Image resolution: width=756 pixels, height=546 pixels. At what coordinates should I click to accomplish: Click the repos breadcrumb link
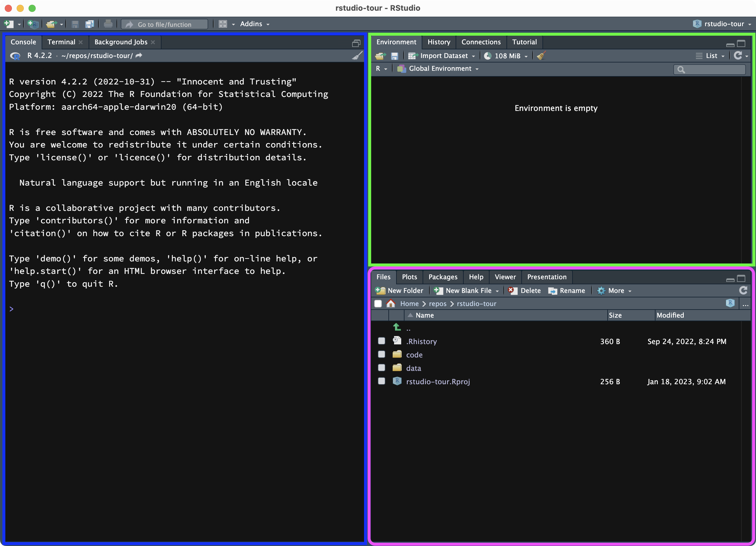coord(437,303)
